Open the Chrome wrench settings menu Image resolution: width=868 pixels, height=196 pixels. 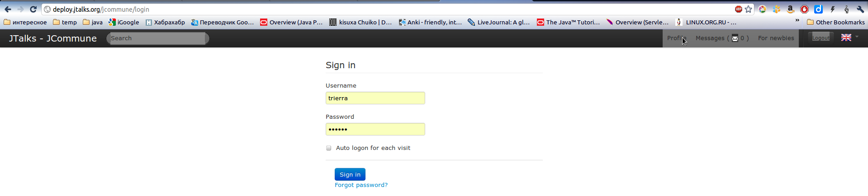(860, 9)
